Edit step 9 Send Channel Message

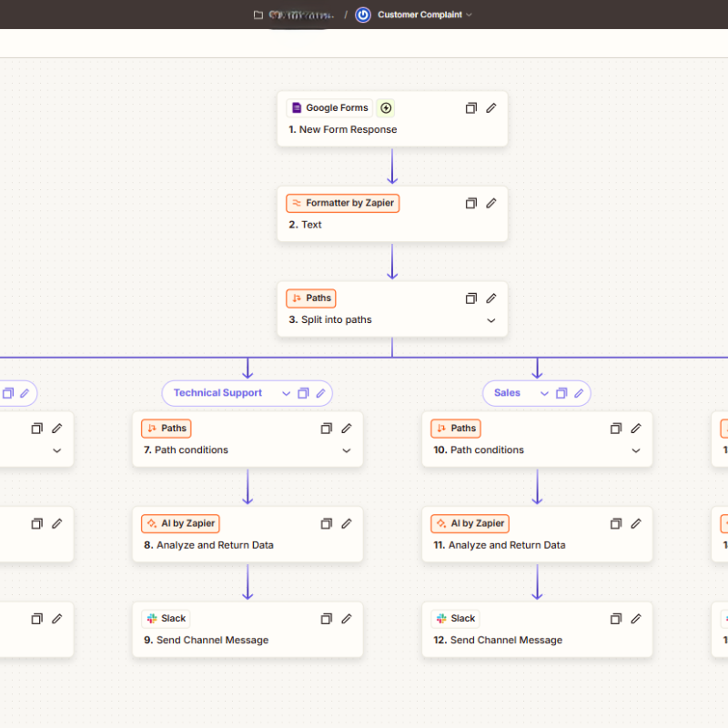(x=347, y=619)
